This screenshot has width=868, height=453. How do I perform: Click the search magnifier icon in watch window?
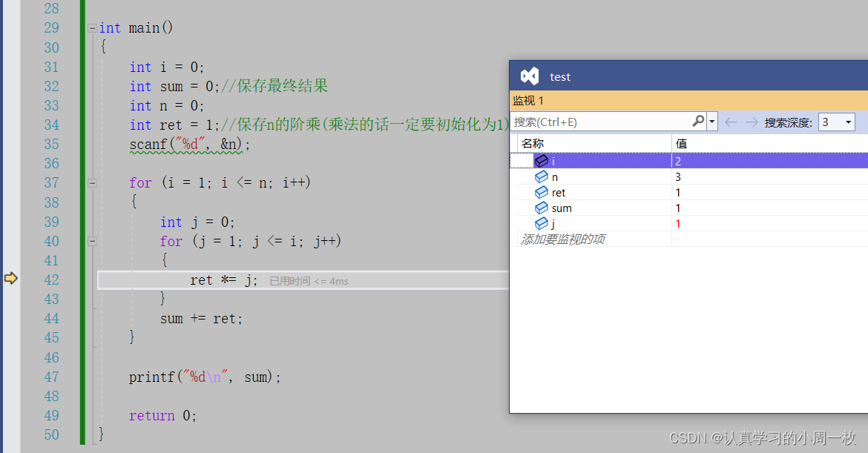tap(698, 122)
